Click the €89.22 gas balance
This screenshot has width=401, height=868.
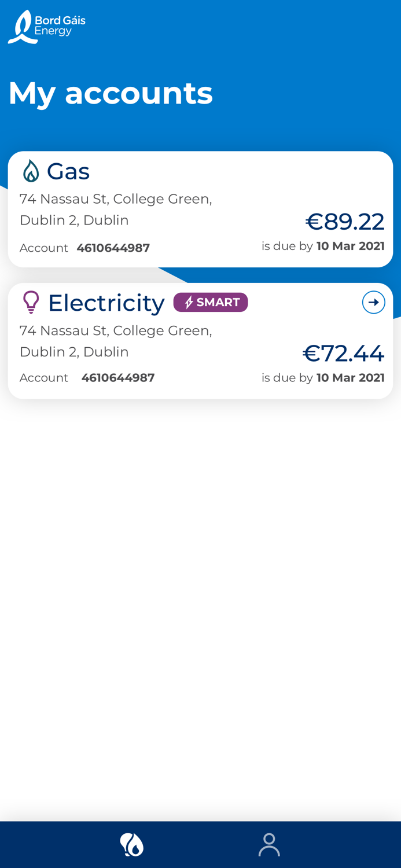pos(345,222)
